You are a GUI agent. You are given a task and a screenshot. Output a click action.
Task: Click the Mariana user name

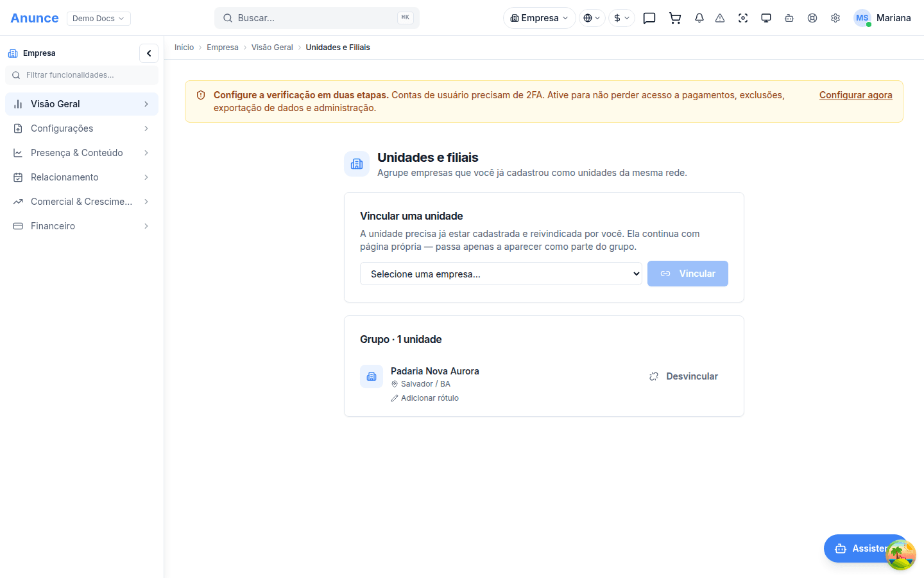894,18
